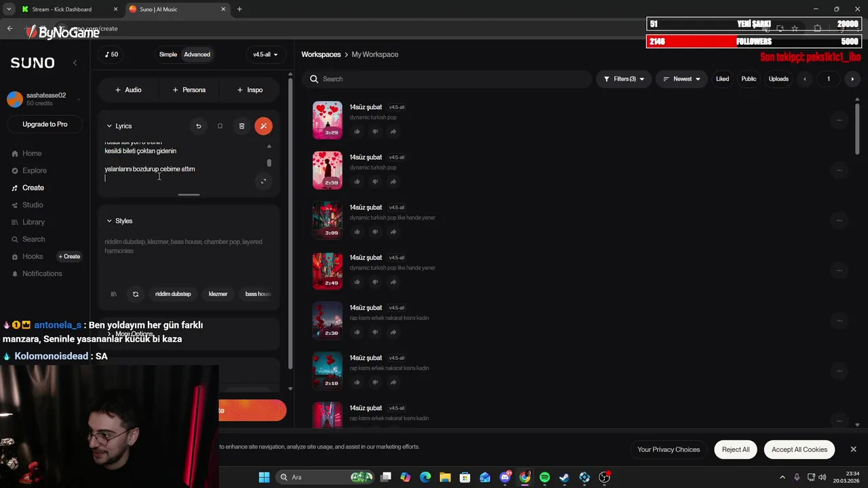The height and width of the screenshot is (488, 868).
Task: Toggle the Uploads filter
Action: [x=778, y=79]
